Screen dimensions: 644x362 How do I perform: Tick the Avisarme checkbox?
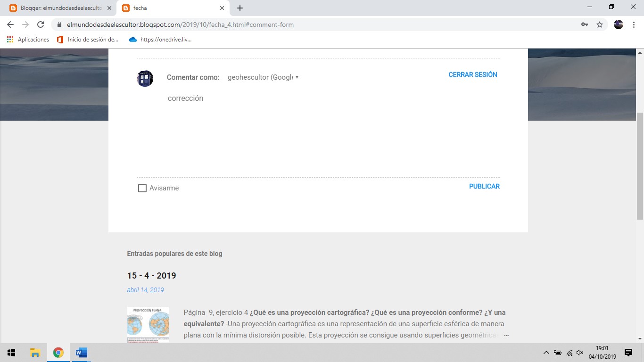click(x=142, y=188)
